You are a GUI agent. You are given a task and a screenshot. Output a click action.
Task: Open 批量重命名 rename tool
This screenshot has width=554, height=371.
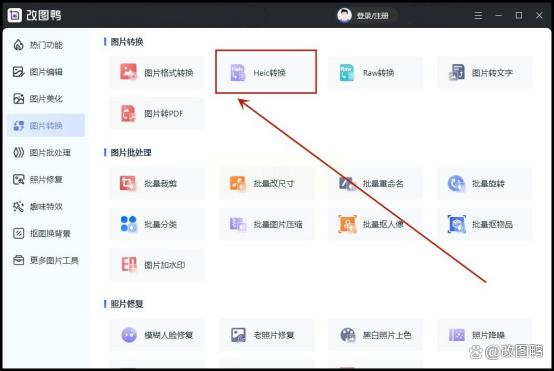[375, 183]
